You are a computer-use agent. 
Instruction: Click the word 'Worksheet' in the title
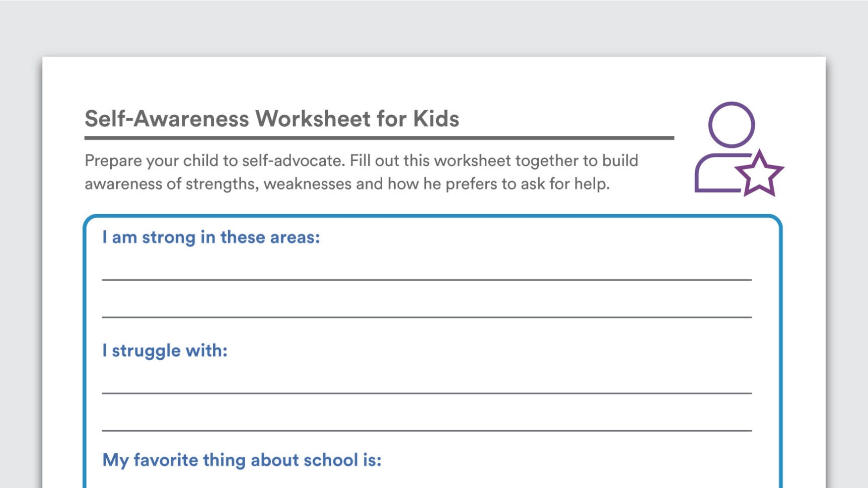coord(313,119)
